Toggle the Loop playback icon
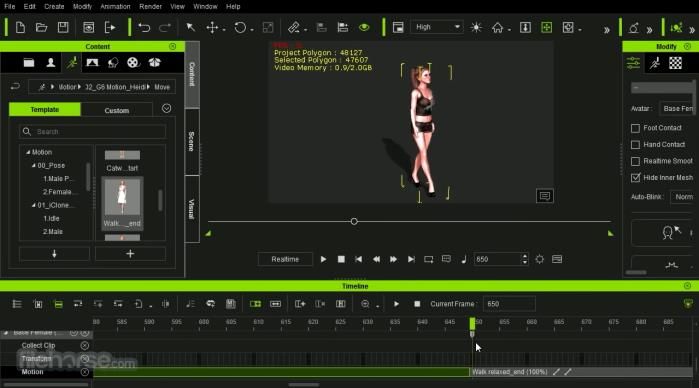 pyautogui.click(x=428, y=259)
